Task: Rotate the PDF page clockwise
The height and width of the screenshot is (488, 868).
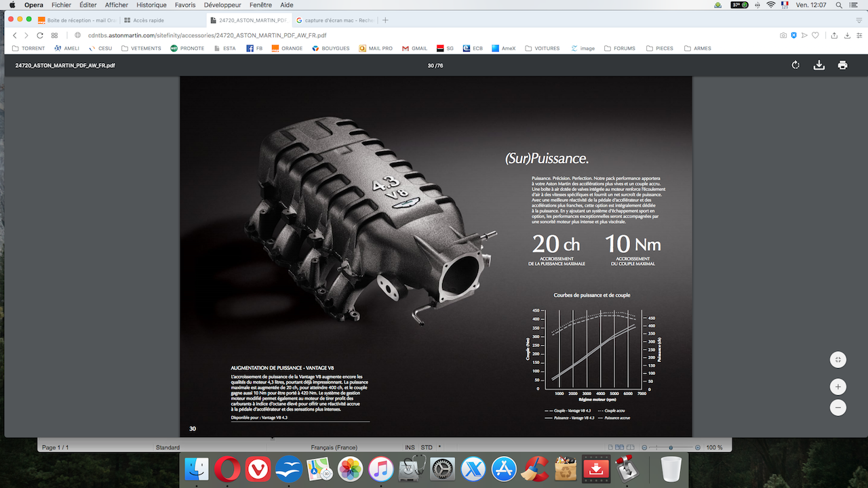Action: coord(795,65)
